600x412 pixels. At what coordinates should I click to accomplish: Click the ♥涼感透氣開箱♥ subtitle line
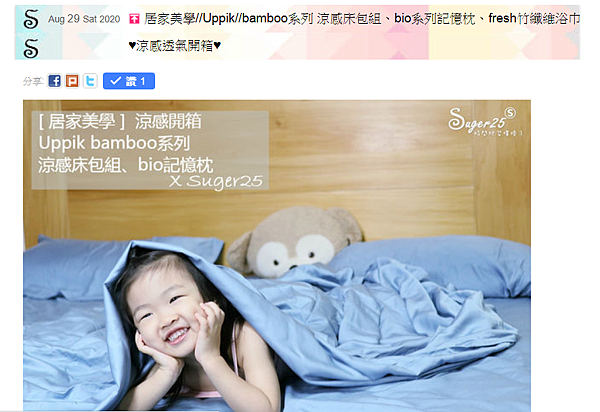coord(174,46)
